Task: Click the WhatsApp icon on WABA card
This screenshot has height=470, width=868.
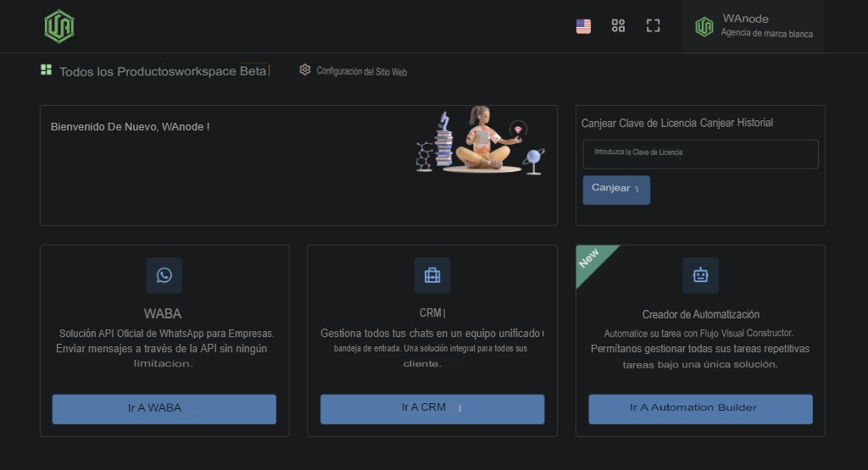Action: click(x=164, y=275)
